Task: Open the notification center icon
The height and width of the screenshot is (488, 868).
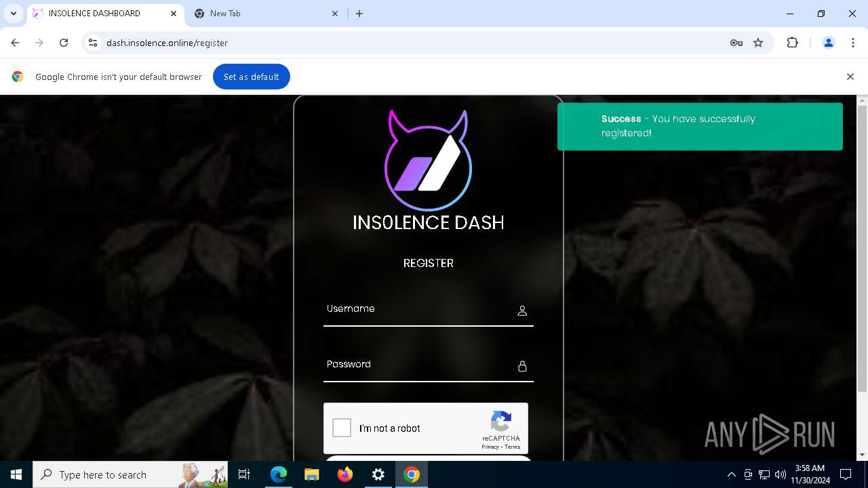Action: tap(846, 474)
